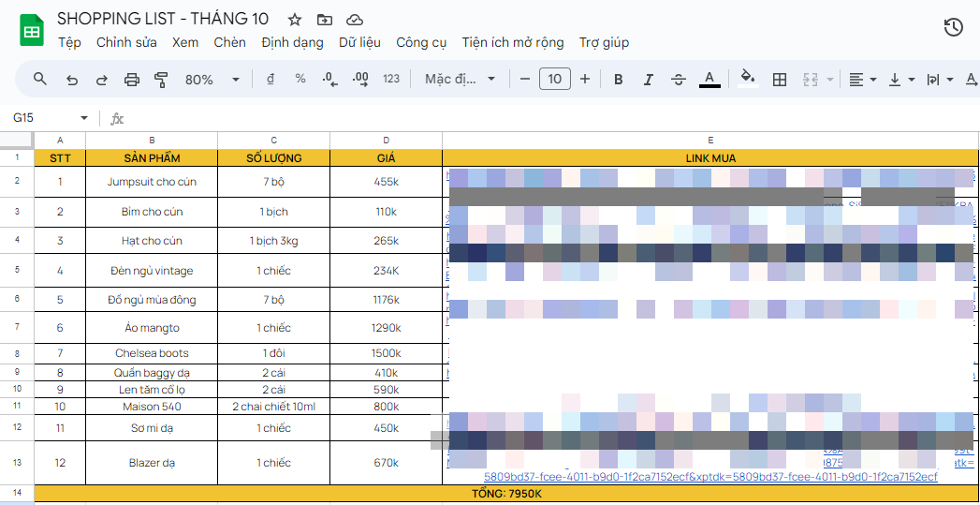Open the Xem menu

tap(185, 42)
